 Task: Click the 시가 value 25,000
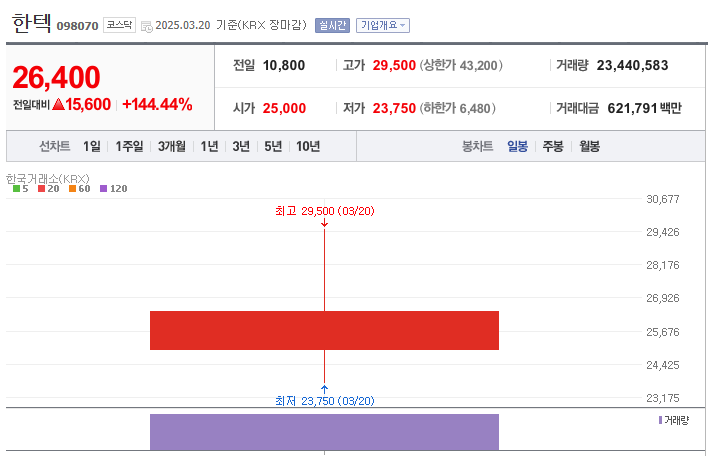284,108
